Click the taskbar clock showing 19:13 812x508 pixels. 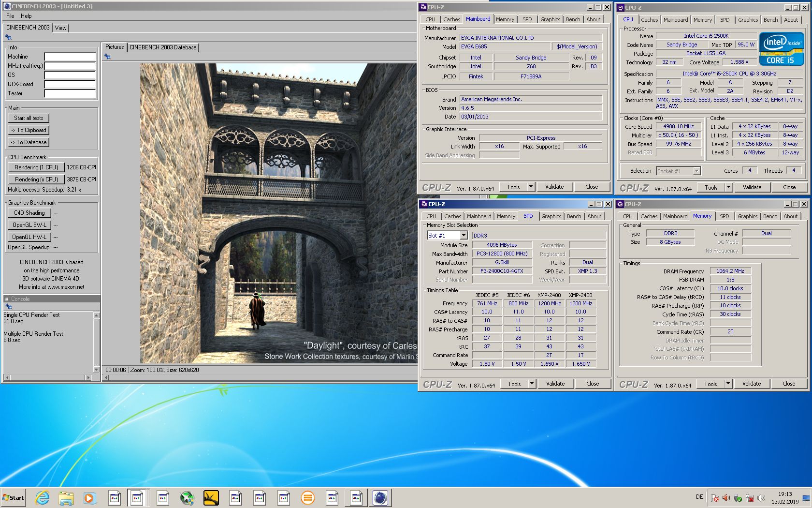click(x=785, y=498)
